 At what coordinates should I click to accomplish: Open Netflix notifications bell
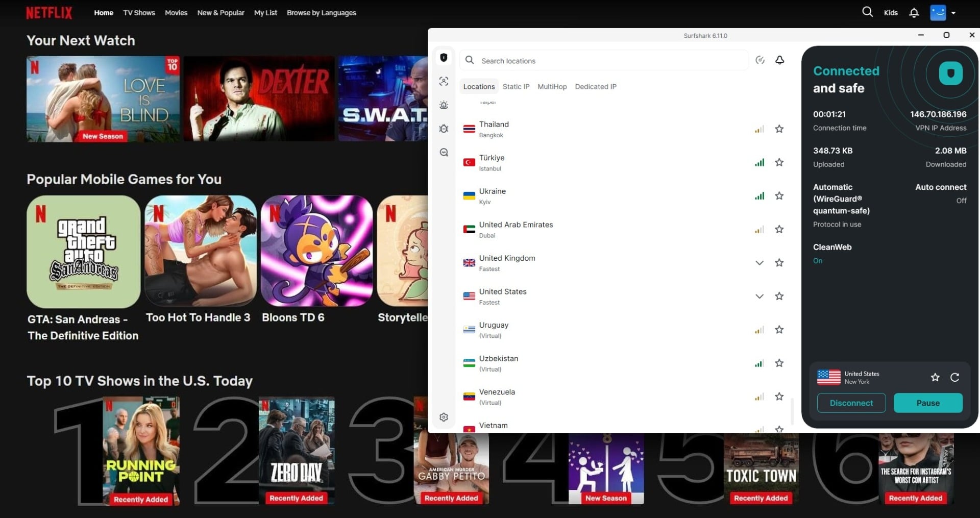[x=914, y=13]
